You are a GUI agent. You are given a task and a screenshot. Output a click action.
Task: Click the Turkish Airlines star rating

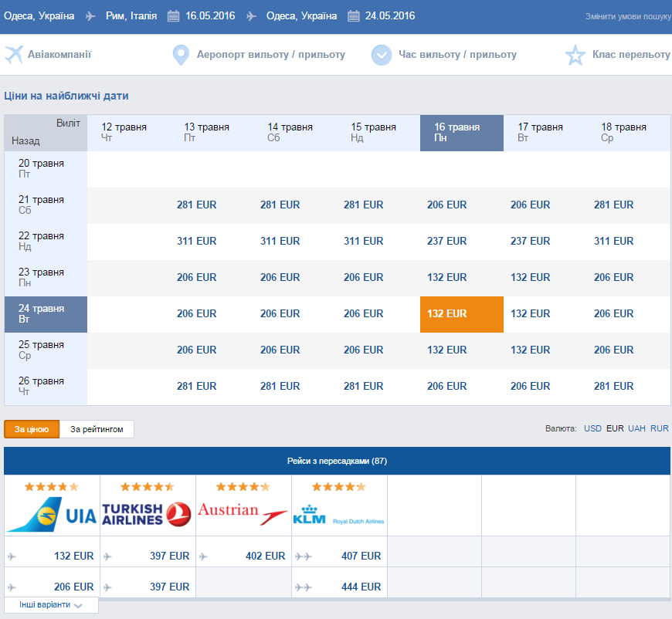(148, 486)
